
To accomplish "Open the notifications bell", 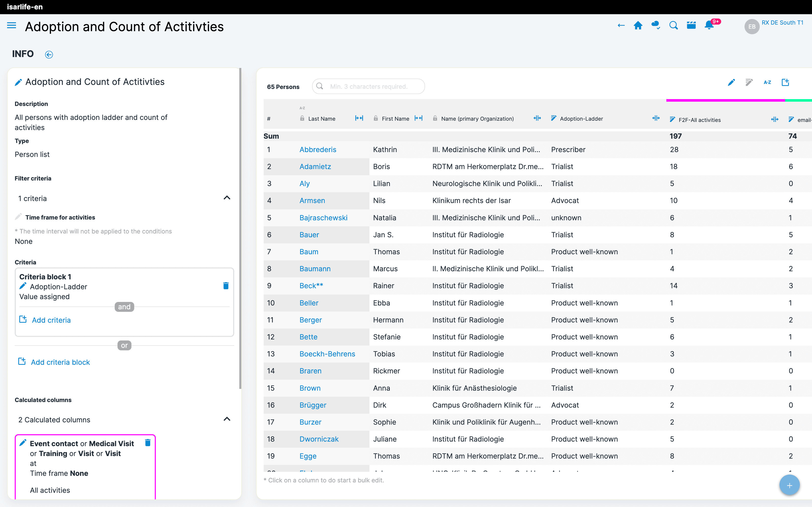I will click(709, 26).
